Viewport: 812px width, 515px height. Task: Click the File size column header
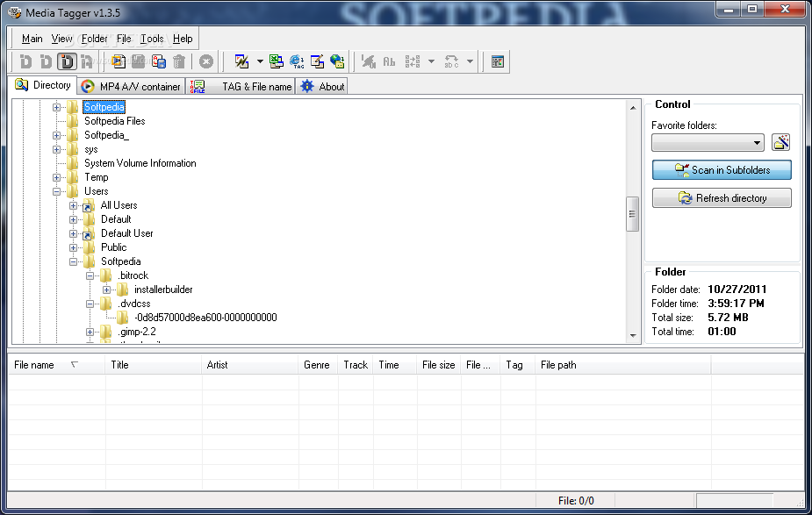438,365
